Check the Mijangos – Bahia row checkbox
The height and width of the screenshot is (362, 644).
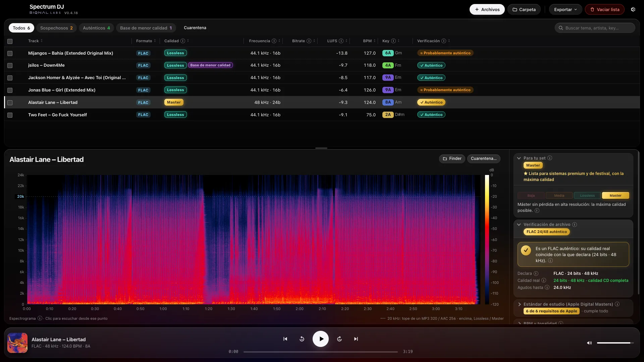[10, 53]
